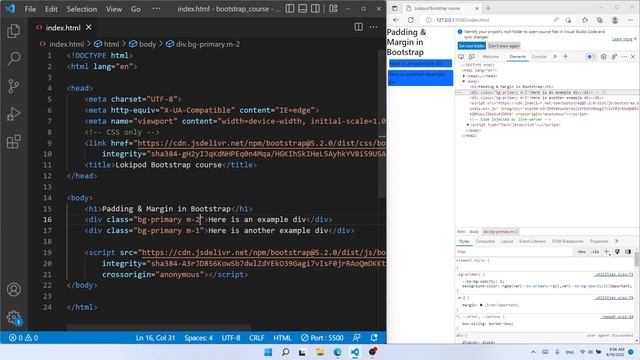Click the feedback icon in status bar
Image resolution: width=640 pixels, height=360 pixels.
click(356, 338)
